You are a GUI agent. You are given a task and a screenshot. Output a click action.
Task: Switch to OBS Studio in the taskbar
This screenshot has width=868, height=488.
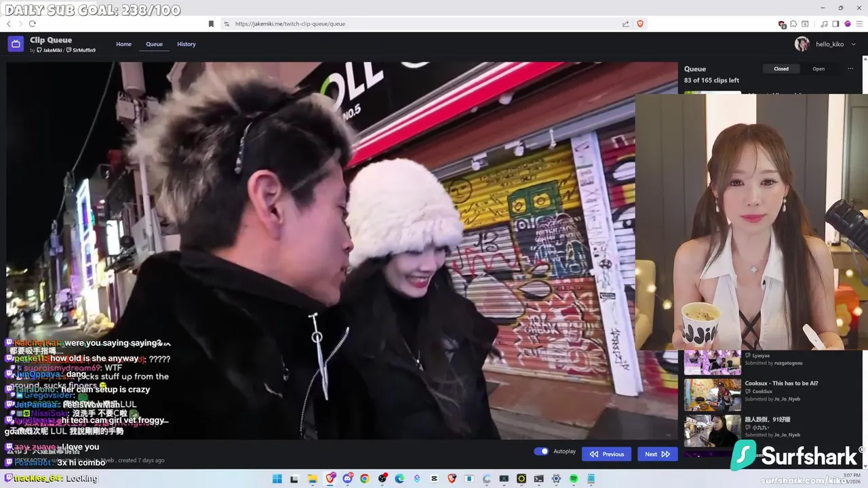(382, 479)
